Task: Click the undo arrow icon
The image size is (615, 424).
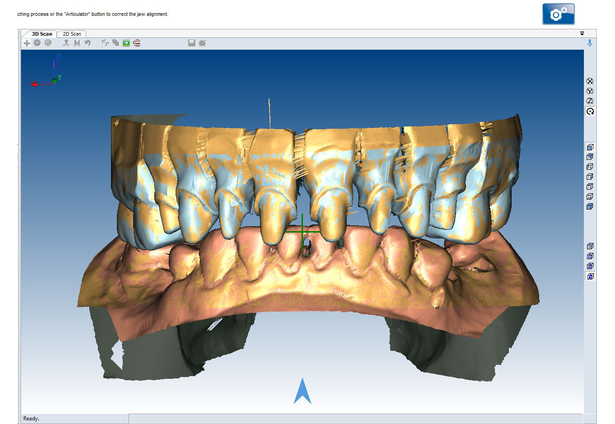Action: pos(87,43)
